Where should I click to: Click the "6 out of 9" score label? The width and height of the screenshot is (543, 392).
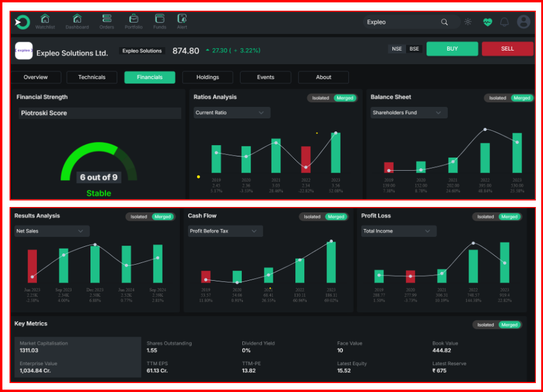pyautogui.click(x=99, y=177)
